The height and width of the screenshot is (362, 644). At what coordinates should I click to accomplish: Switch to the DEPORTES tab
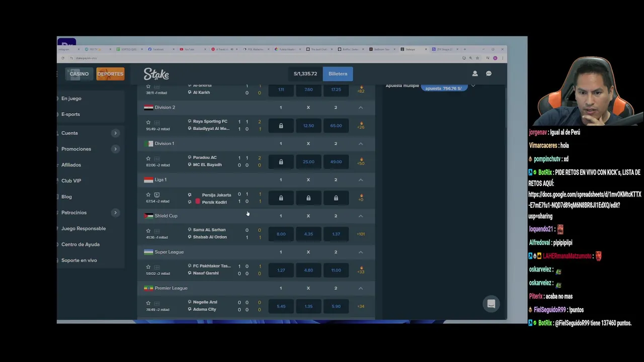(110, 74)
